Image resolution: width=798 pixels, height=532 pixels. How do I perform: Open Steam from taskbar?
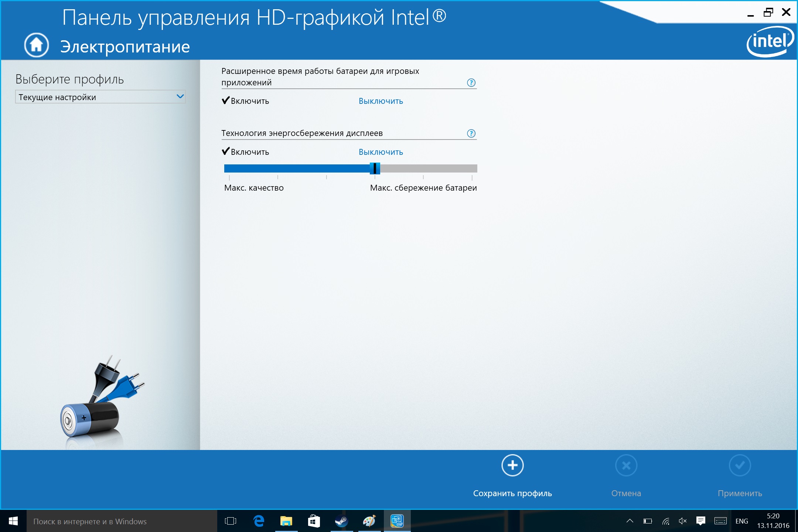pos(341,521)
